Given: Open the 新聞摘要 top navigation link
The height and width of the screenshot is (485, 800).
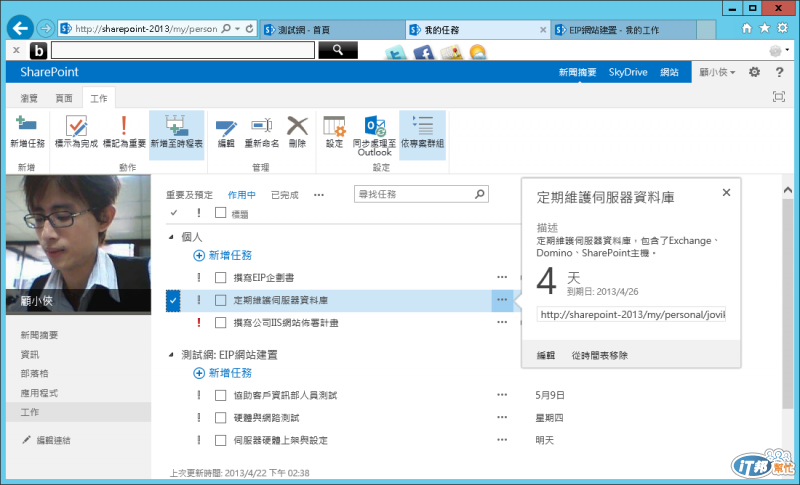Looking at the screenshot, I should pos(578,72).
